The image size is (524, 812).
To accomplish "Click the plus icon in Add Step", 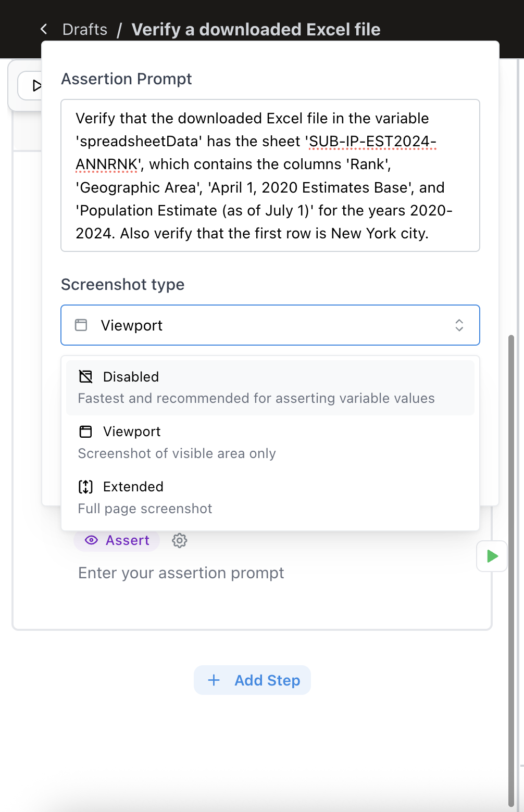I will pyautogui.click(x=214, y=680).
